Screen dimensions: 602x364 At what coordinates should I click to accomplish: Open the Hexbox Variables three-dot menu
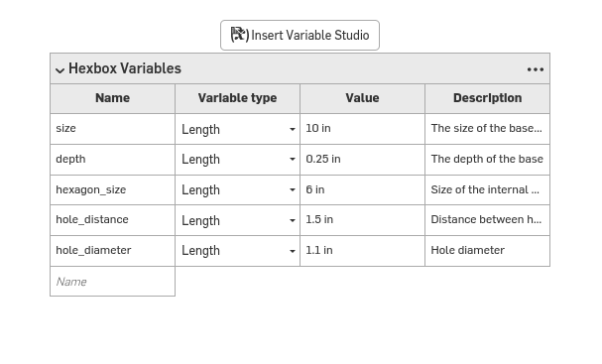point(536,69)
